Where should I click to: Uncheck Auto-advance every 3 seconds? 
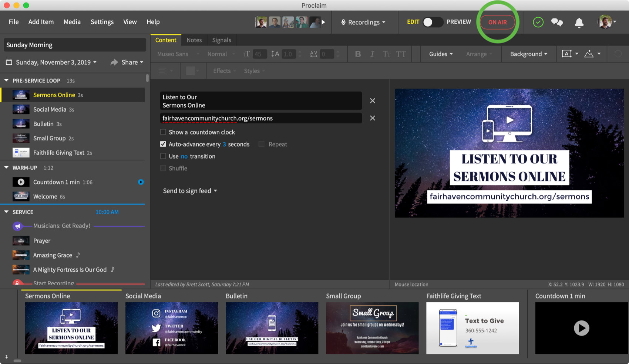pyautogui.click(x=163, y=144)
